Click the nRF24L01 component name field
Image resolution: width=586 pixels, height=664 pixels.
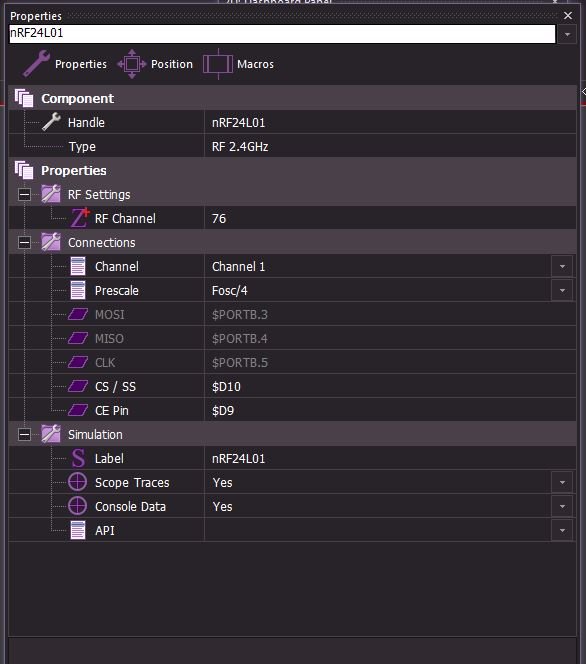pyautogui.click(x=282, y=33)
